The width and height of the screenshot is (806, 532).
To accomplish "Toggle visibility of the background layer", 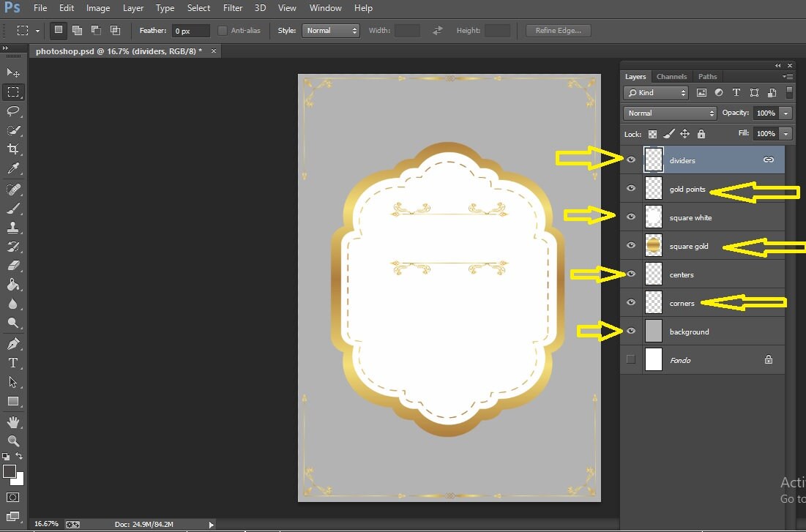I will [x=630, y=331].
